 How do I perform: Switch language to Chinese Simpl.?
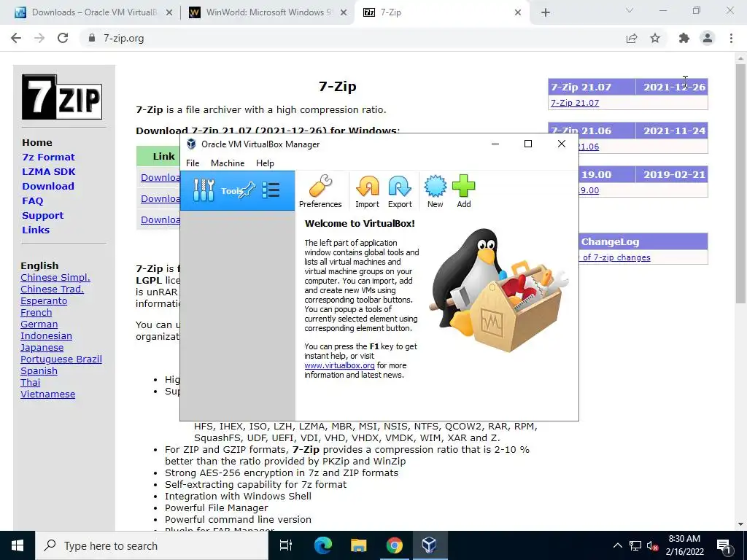55,278
